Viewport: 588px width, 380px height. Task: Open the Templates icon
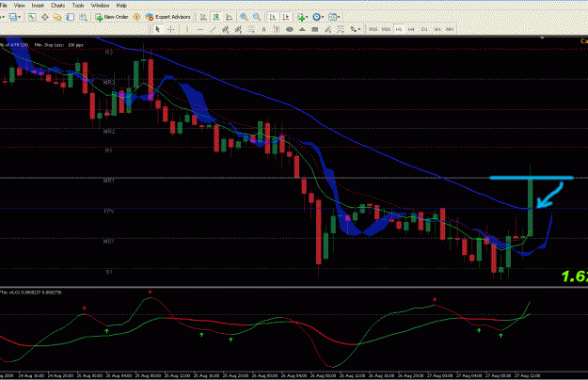(332, 17)
